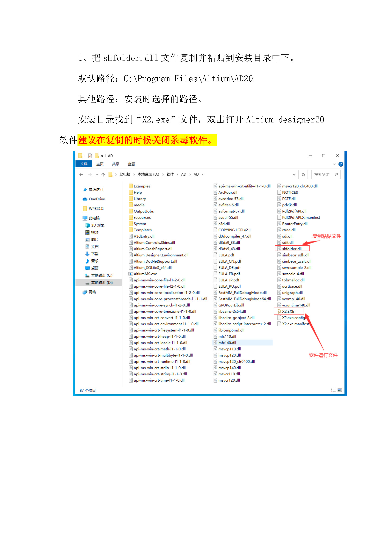The height and width of the screenshot is (555, 392).
Task: Expand the address bar history dropdown
Action: pyautogui.click(x=294, y=175)
